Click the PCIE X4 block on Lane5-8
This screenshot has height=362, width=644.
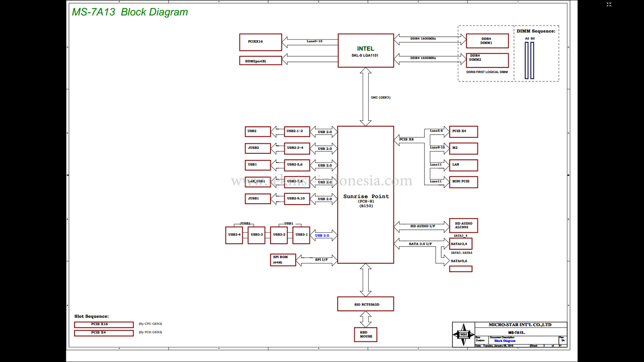coord(463,132)
